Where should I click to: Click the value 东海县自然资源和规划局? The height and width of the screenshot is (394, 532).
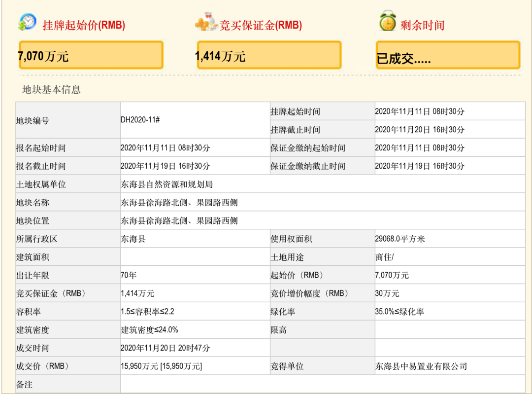166,184
